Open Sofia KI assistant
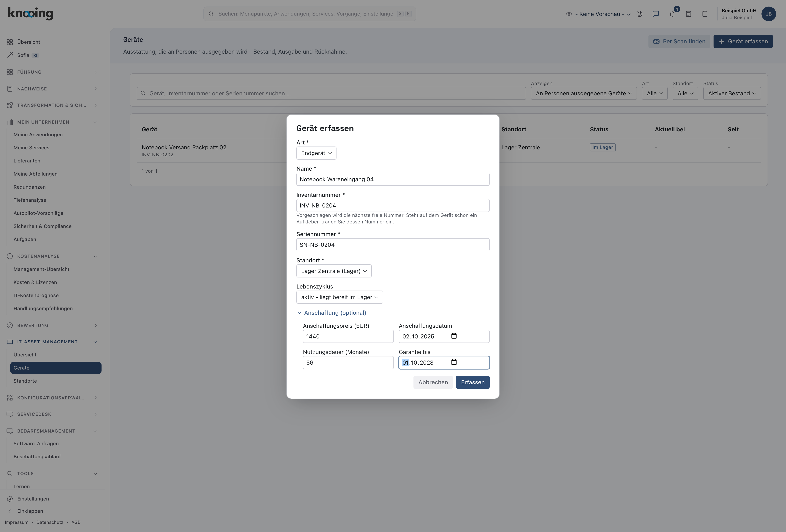This screenshot has width=786, height=532. [x=23, y=55]
